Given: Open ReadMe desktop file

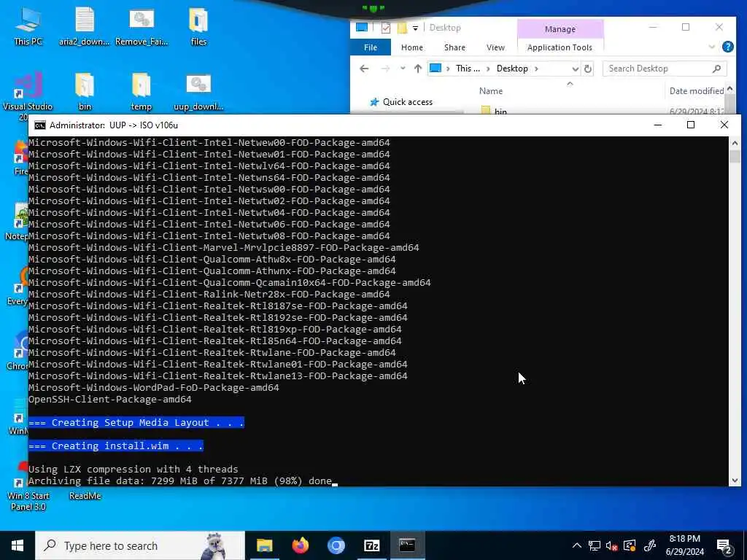Looking at the screenshot, I should [85, 496].
